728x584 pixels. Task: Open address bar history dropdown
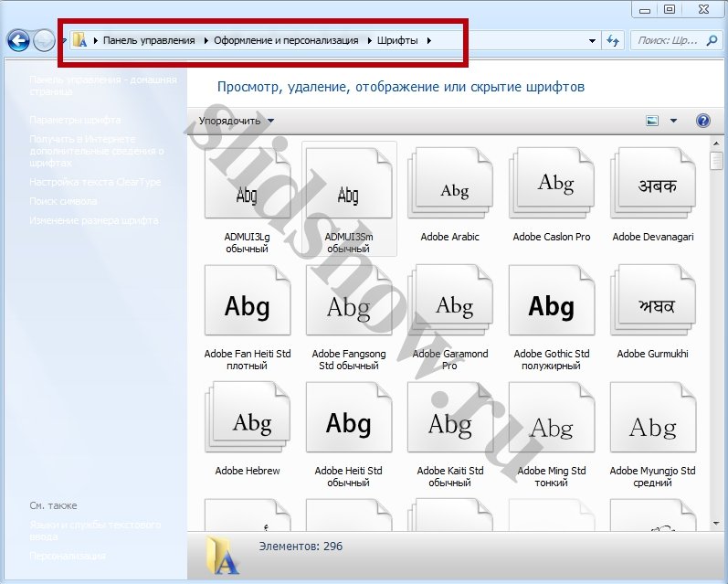[x=592, y=41]
